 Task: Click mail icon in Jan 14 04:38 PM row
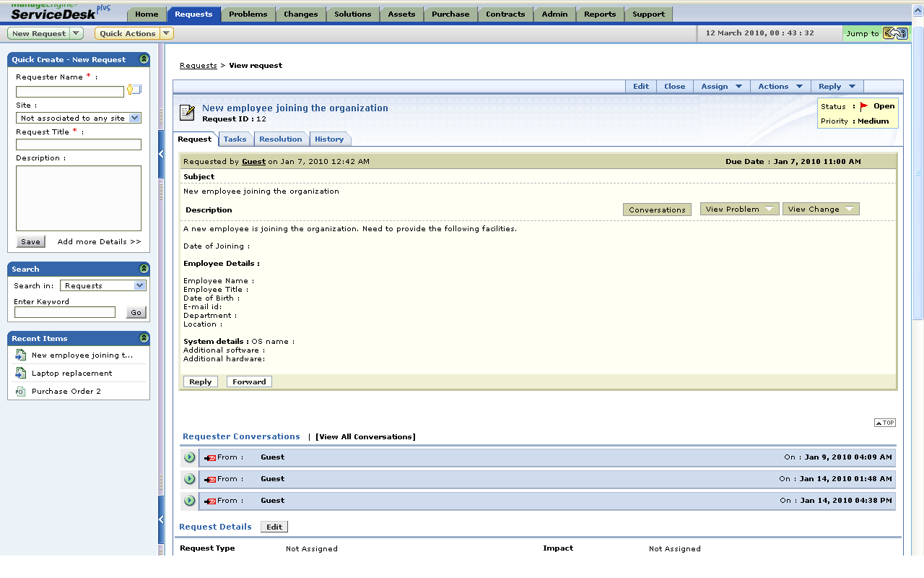(x=210, y=501)
